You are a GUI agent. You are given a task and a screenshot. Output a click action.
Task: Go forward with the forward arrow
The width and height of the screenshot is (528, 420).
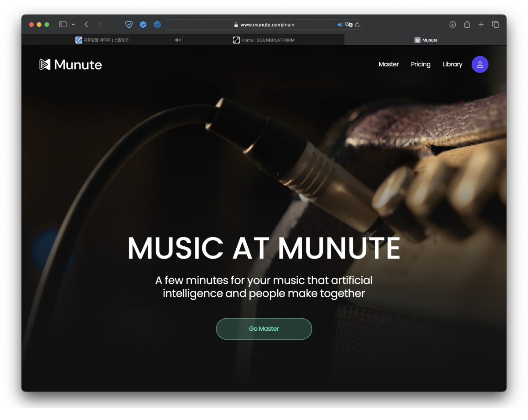click(x=100, y=25)
